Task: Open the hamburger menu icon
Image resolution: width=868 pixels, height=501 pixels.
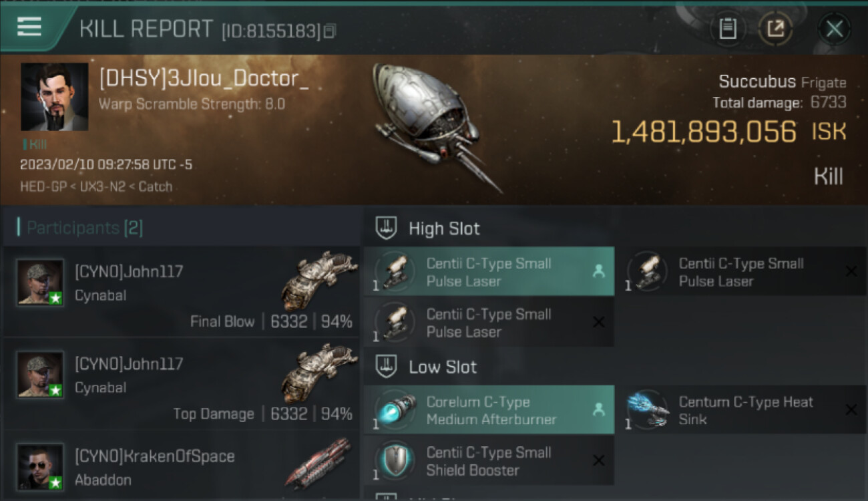Action: point(29,27)
